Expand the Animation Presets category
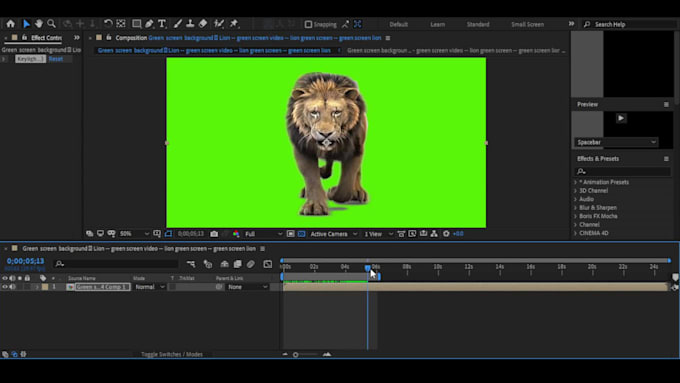Screen dimensions: 680x383 click(x=576, y=182)
